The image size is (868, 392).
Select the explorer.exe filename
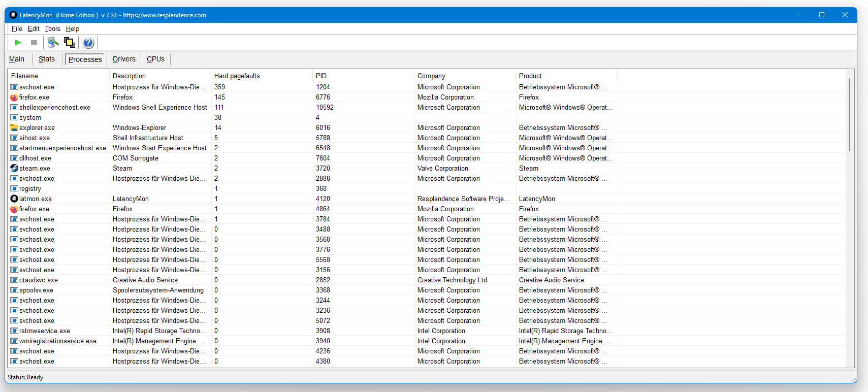[37, 128]
